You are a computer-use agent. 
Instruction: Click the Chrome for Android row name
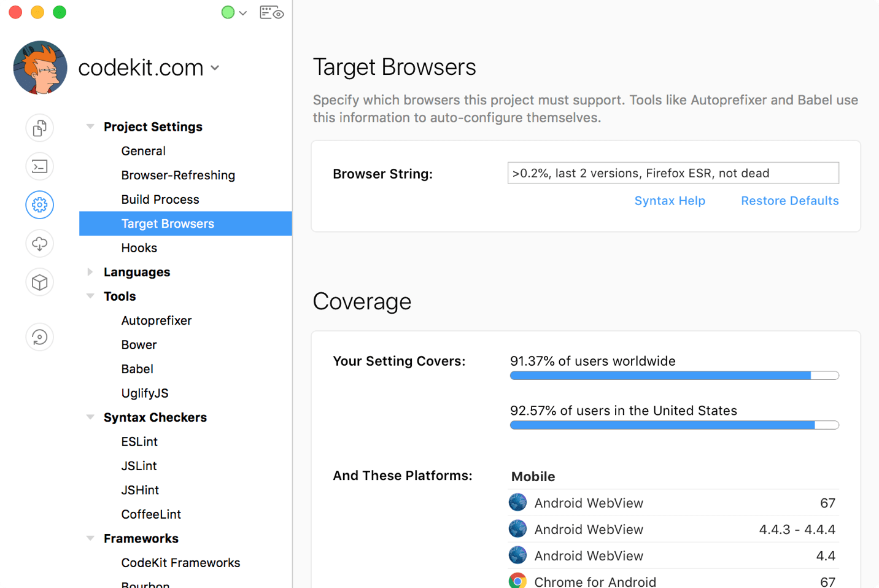click(x=595, y=582)
